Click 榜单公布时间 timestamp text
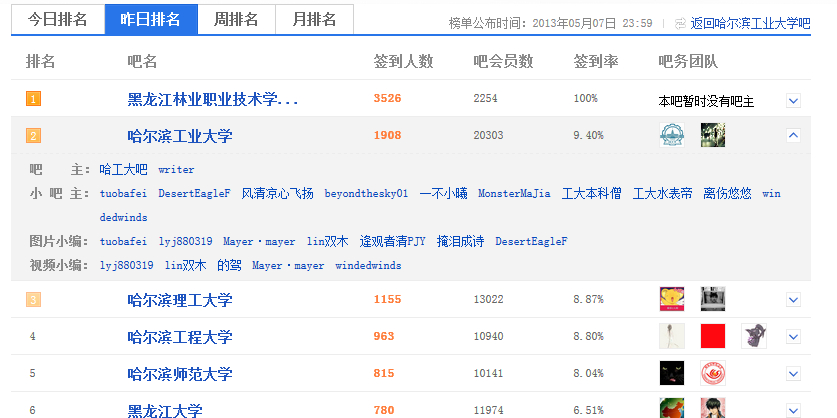This screenshot has width=837, height=418. (x=550, y=23)
